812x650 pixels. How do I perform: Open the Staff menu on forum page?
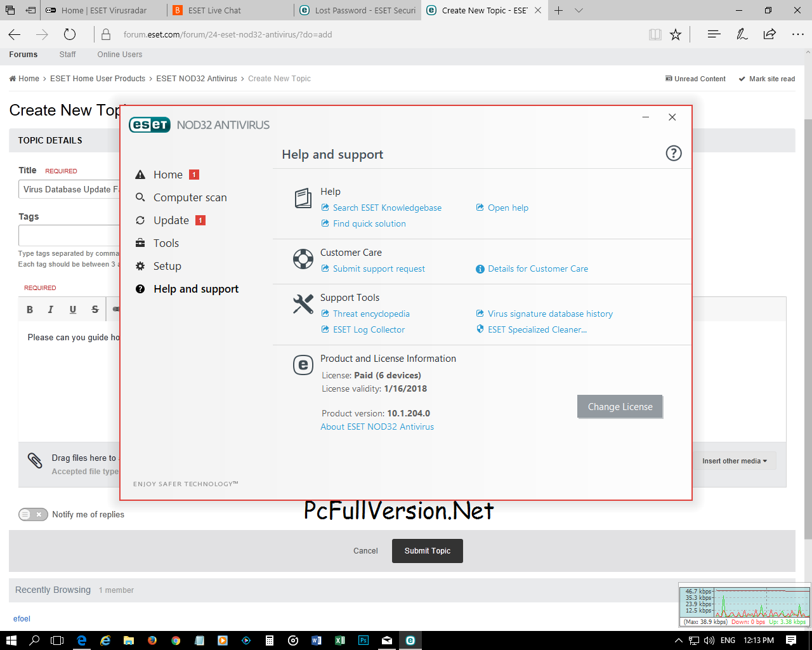pyautogui.click(x=67, y=55)
